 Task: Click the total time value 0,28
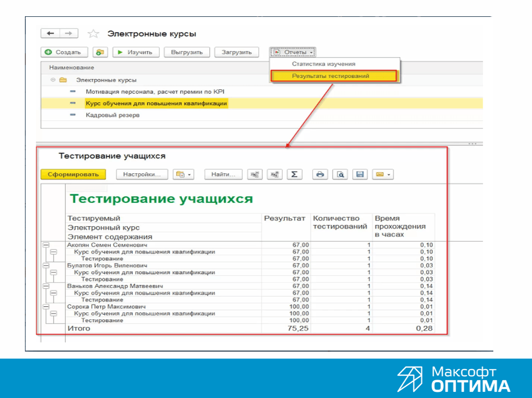pyautogui.click(x=425, y=328)
